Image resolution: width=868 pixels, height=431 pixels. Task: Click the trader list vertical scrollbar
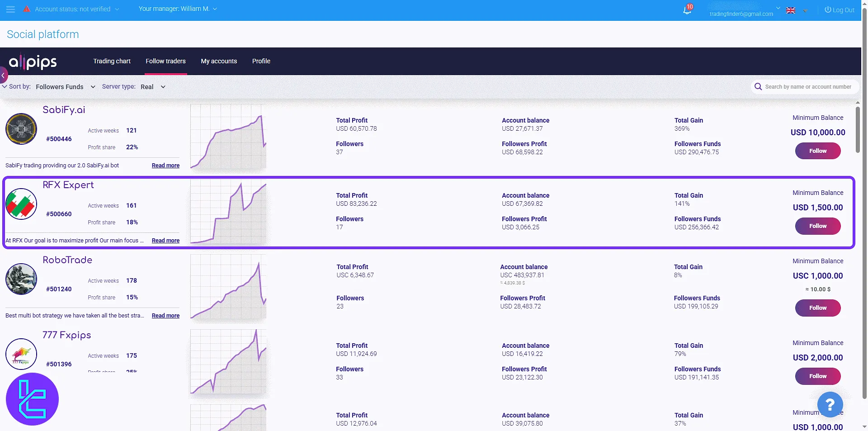click(x=858, y=130)
